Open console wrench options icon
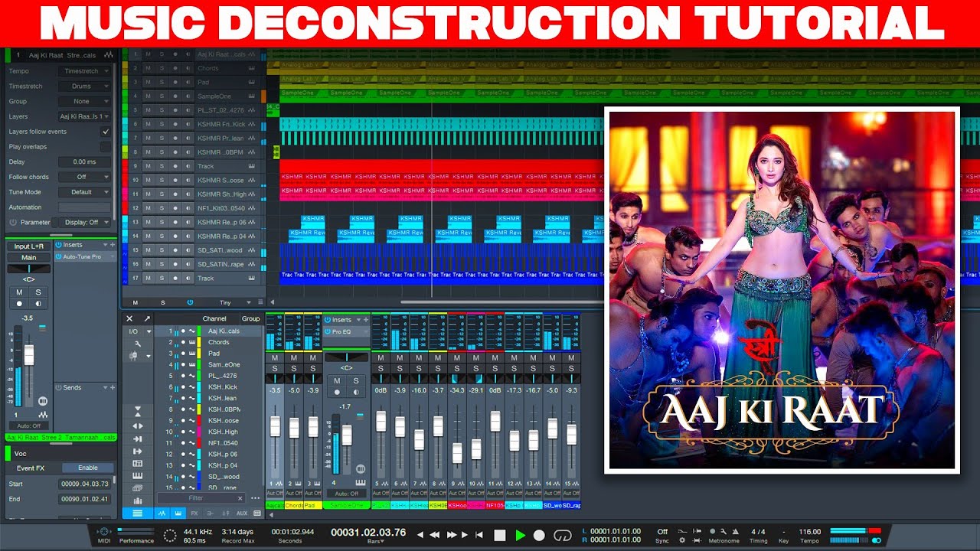The height and width of the screenshot is (551, 980). click(137, 344)
